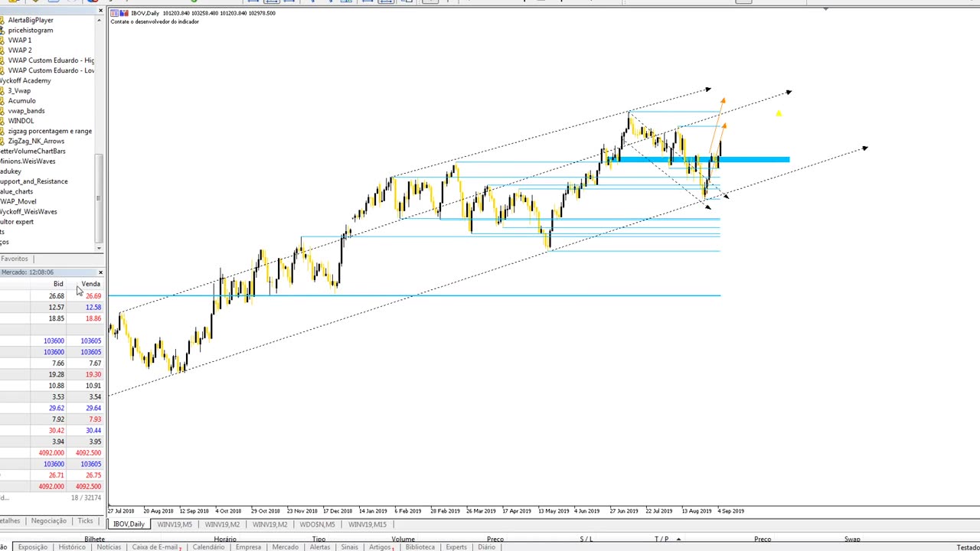
Task: Select Value_charts in Navigator
Action: click(x=17, y=191)
